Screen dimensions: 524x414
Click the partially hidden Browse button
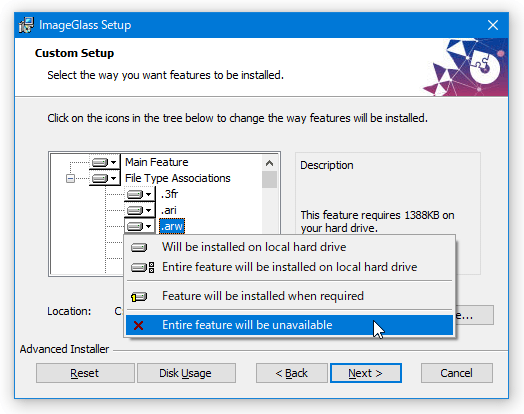(x=474, y=315)
